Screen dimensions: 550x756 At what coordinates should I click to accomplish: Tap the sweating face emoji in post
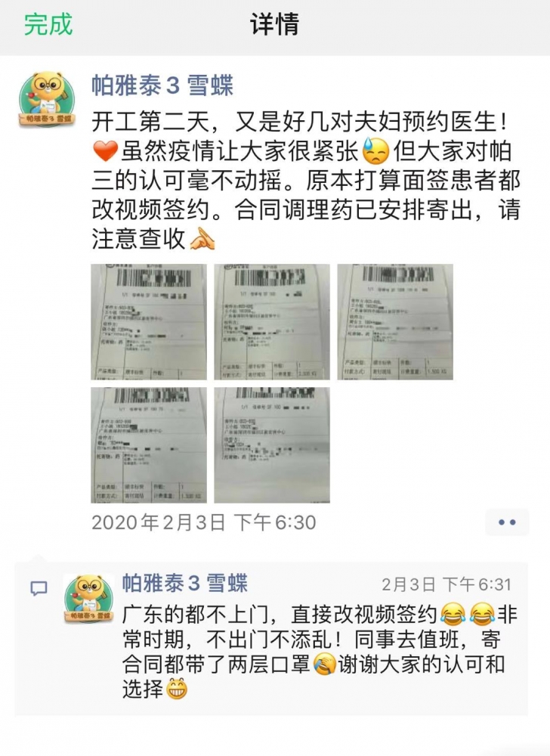(x=375, y=151)
